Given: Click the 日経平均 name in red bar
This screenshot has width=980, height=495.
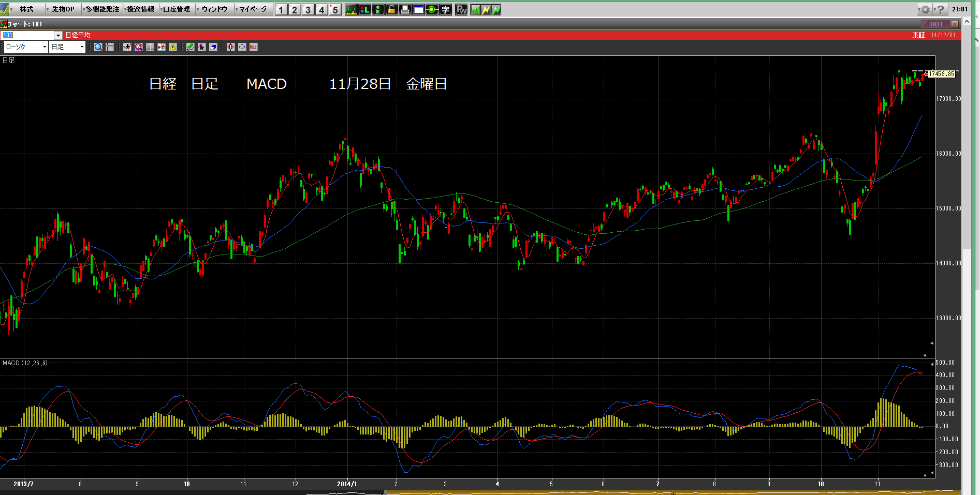Looking at the screenshot, I should [x=78, y=35].
